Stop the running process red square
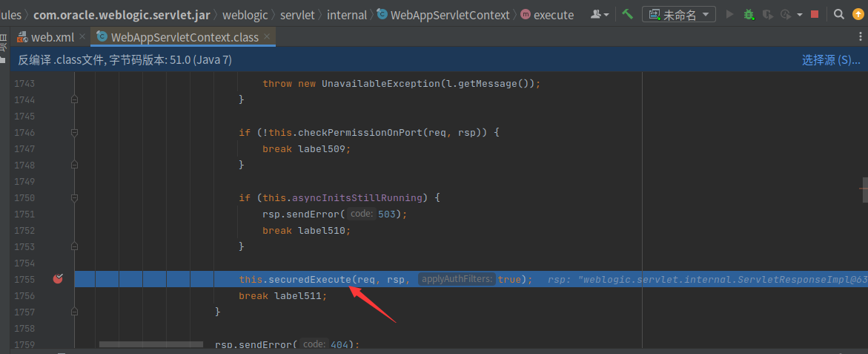Image resolution: width=868 pixels, height=354 pixels. [x=815, y=14]
